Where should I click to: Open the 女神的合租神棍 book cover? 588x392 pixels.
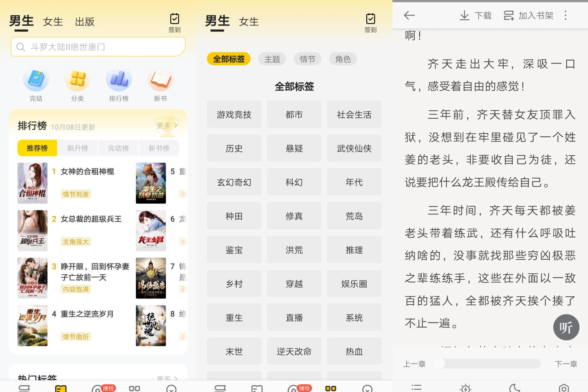[32, 183]
